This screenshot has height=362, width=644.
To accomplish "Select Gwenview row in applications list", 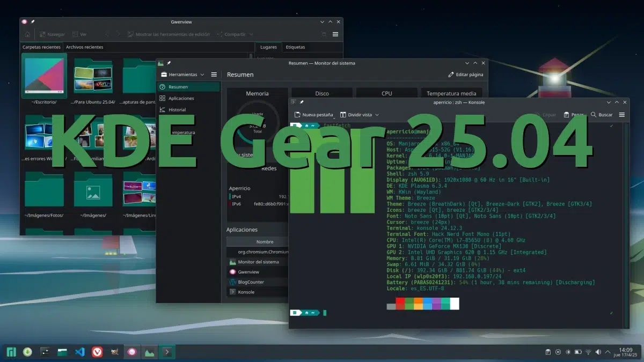I will 258,272.
